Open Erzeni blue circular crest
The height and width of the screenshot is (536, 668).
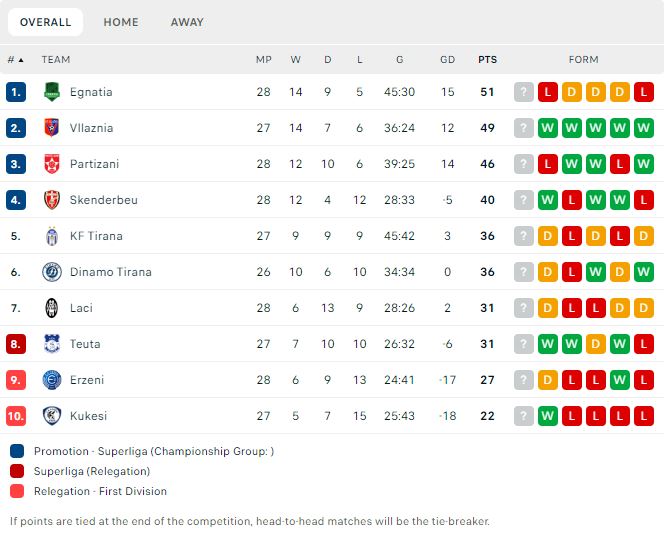click(52, 380)
